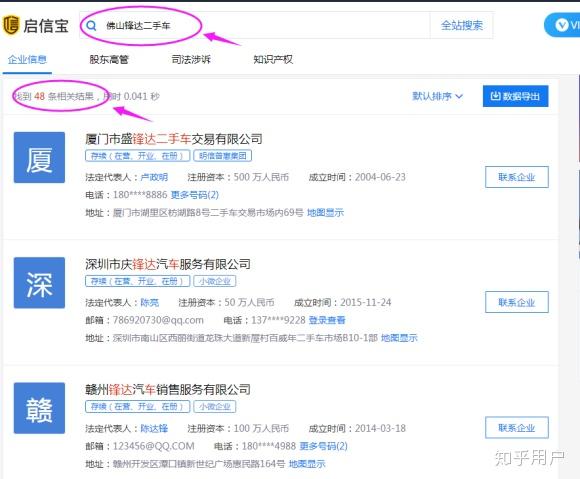Click the 启信宝 shield logo
This screenshot has height=479, width=580.
click(10, 25)
